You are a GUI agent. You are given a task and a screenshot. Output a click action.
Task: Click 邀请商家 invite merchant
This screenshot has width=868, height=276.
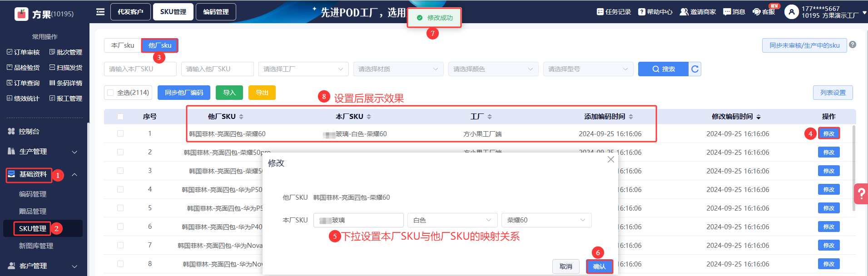[x=698, y=12]
